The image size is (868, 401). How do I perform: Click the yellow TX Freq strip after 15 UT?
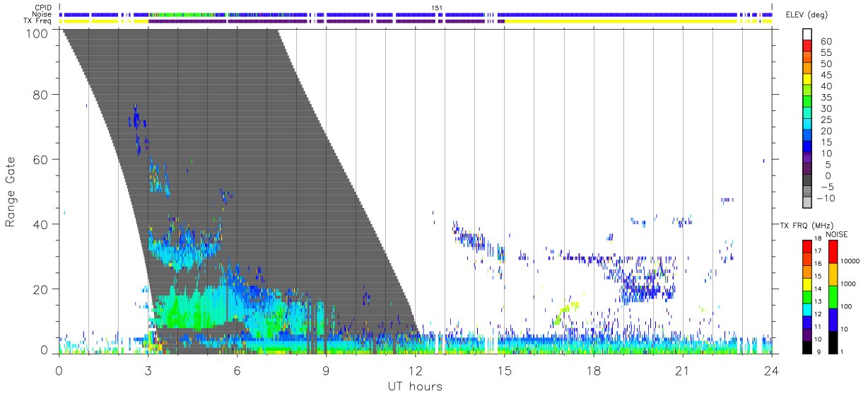point(621,21)
